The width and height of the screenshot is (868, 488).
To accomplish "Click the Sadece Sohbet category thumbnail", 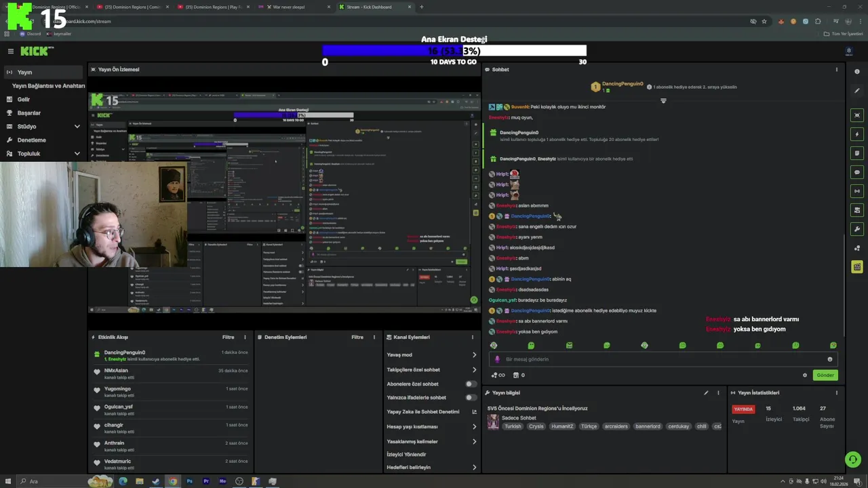I will click(493, 422).
